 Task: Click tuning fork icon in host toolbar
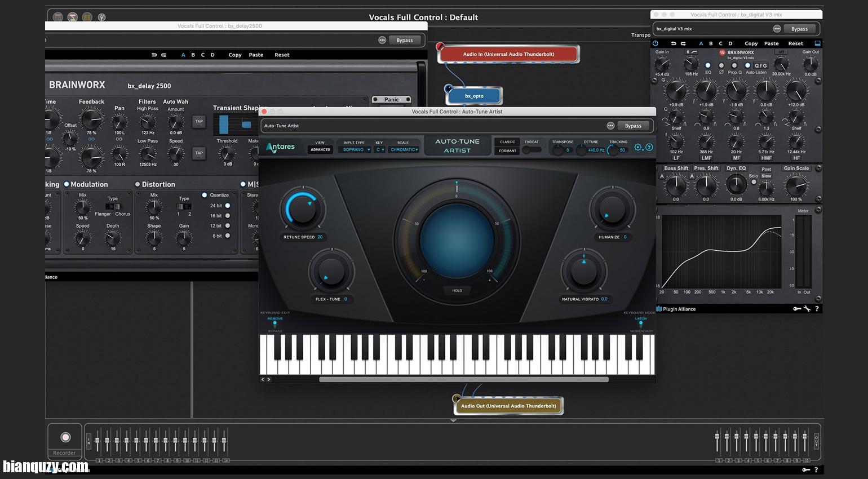(102, 17)
